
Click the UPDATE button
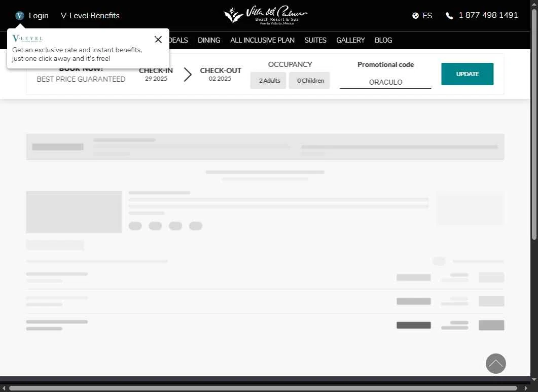click(x=468, y=74)
